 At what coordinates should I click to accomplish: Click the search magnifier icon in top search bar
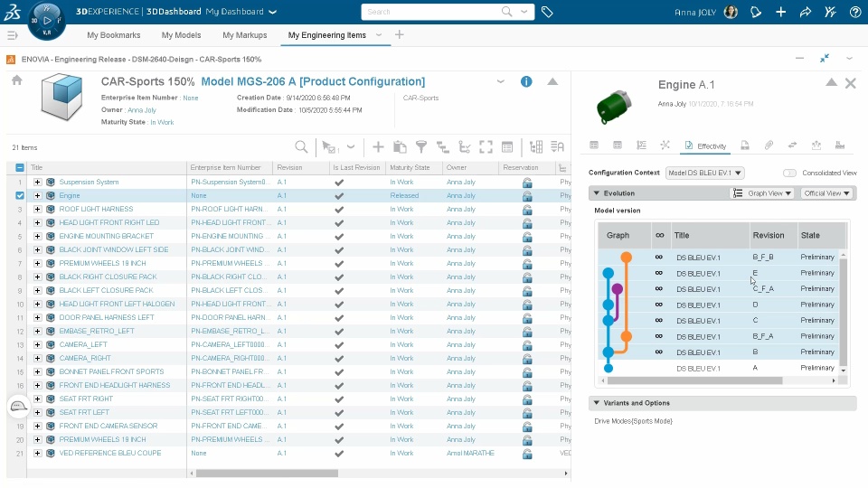[506, 12]
